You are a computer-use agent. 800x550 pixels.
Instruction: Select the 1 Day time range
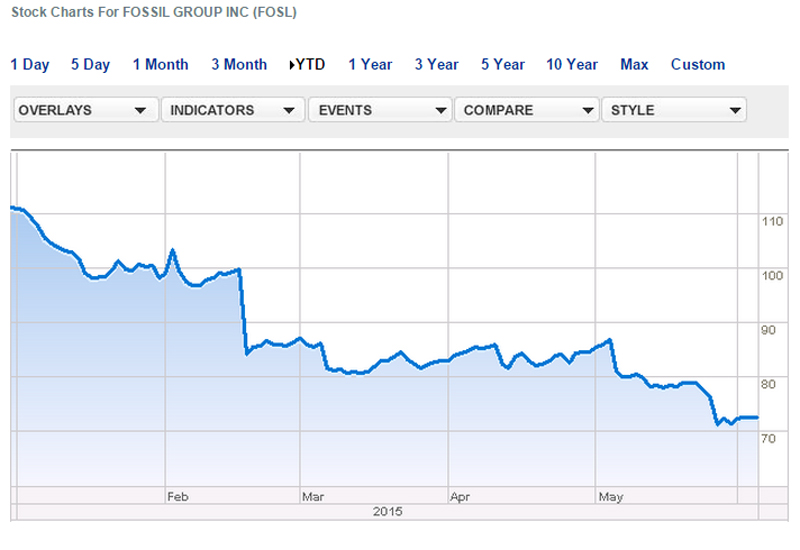click(x=30, y=64)
